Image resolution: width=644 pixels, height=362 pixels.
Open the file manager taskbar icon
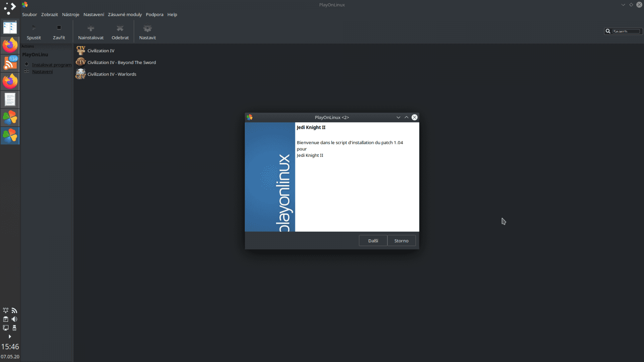[x=10, y=27]
